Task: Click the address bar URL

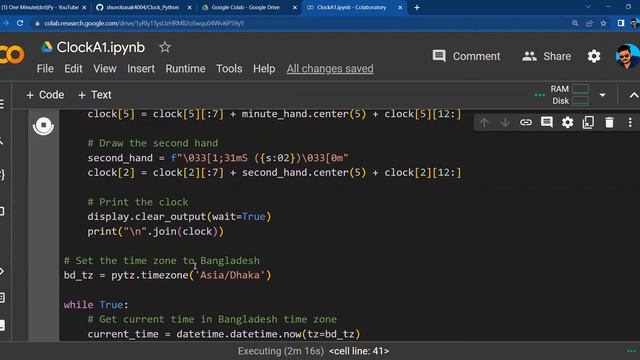Action: click(x=144, y=23)
